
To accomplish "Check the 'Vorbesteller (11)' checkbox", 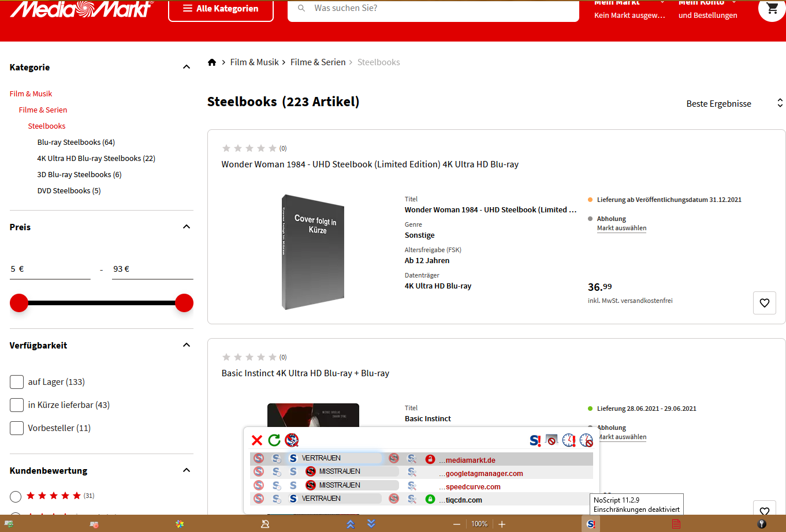I will (x=17, y=428).
